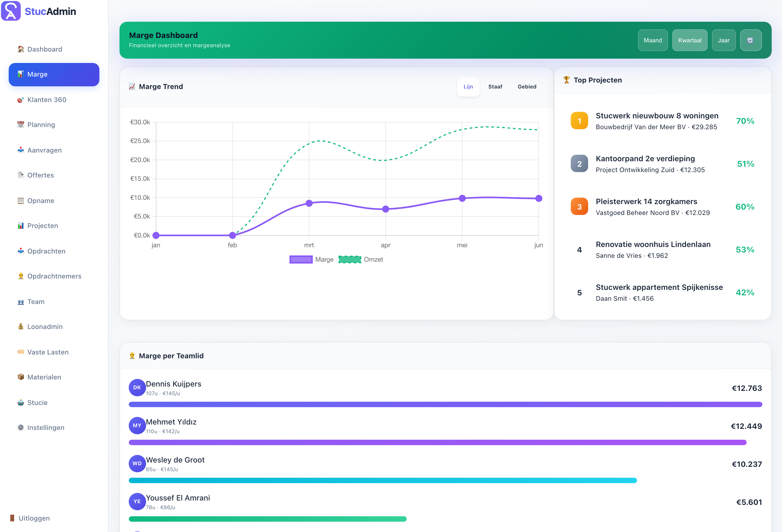Click the StucAdmin logo icon
The width and height of the screenshot is (782, 532).
tap(11, 11)
